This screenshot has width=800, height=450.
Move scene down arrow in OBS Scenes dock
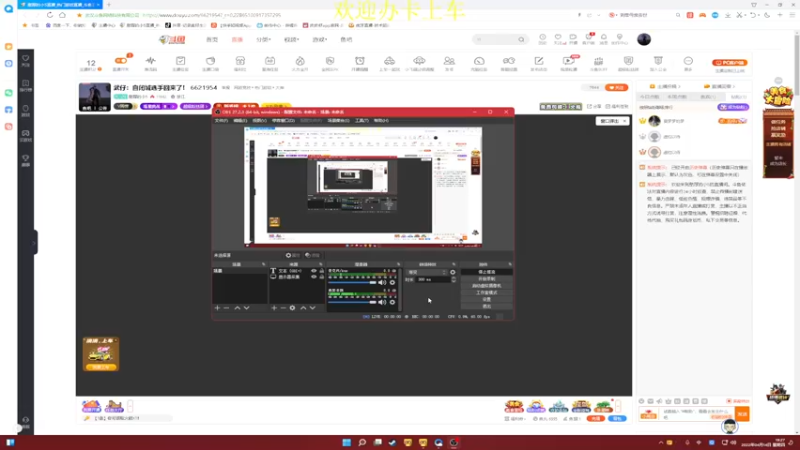pos(246,308)
